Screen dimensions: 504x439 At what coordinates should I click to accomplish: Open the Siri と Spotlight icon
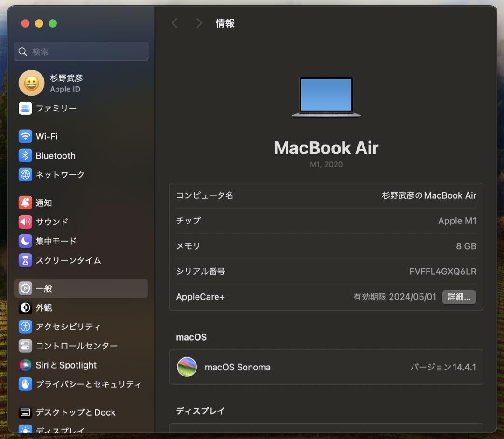click(25, 365)
